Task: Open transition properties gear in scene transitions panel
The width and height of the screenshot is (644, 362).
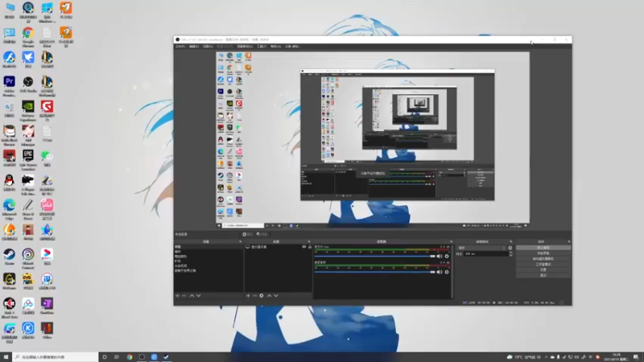Action: point(510,248)
